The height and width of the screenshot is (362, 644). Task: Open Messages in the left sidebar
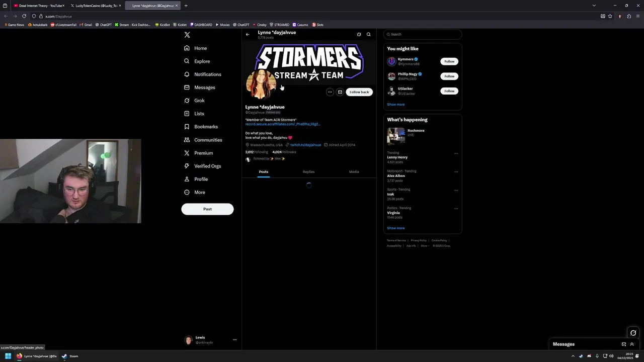(199, 87)
